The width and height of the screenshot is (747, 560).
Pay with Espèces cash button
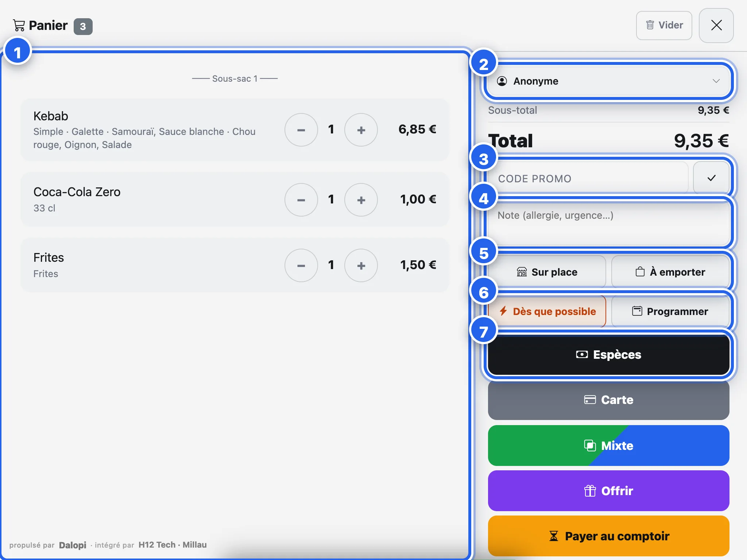608,354
